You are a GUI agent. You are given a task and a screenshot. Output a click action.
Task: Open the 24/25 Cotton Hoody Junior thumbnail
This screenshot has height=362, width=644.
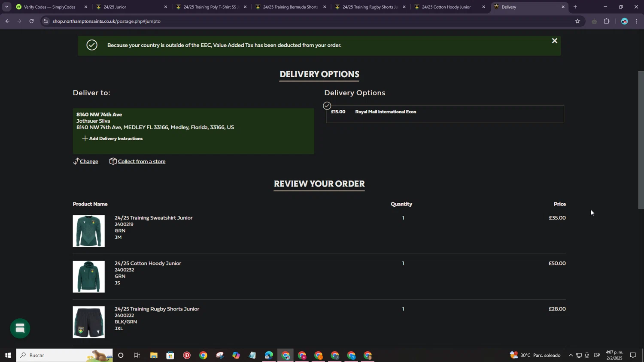pos(88,277)
